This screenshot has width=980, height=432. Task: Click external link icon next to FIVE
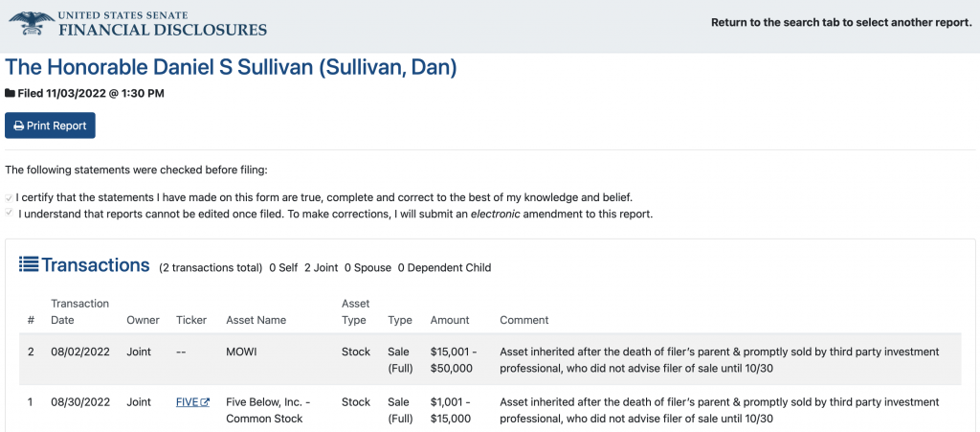[205, 402]
